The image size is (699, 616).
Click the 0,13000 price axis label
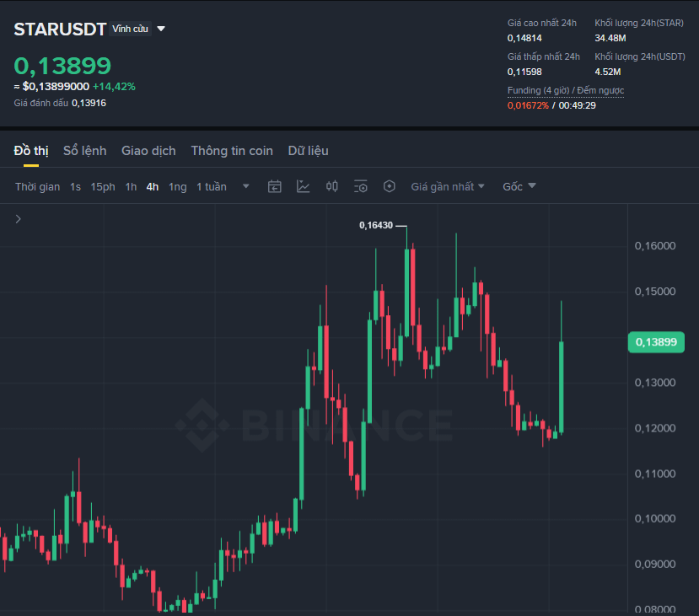click(655, 383)
